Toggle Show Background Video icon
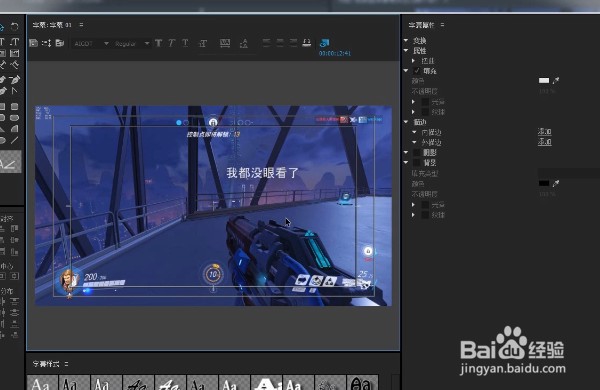This screenshot has height=390, width=600. pos(324,43)
